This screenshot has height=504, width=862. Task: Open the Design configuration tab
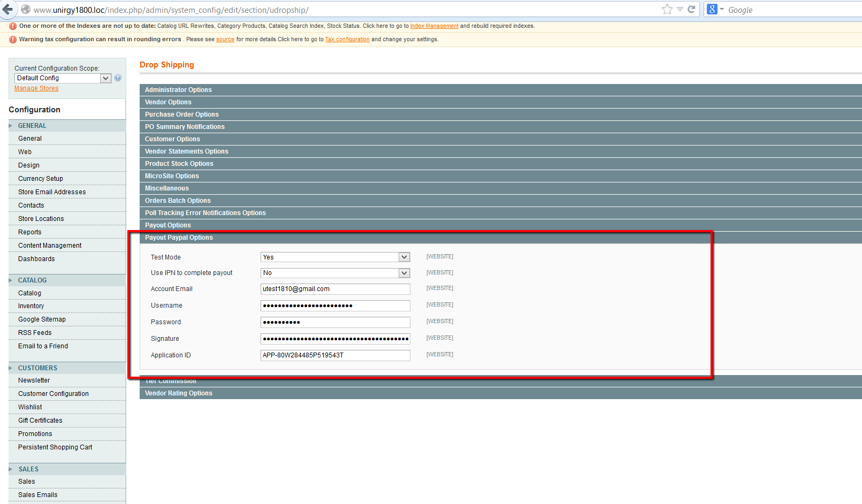click(67, 165)
